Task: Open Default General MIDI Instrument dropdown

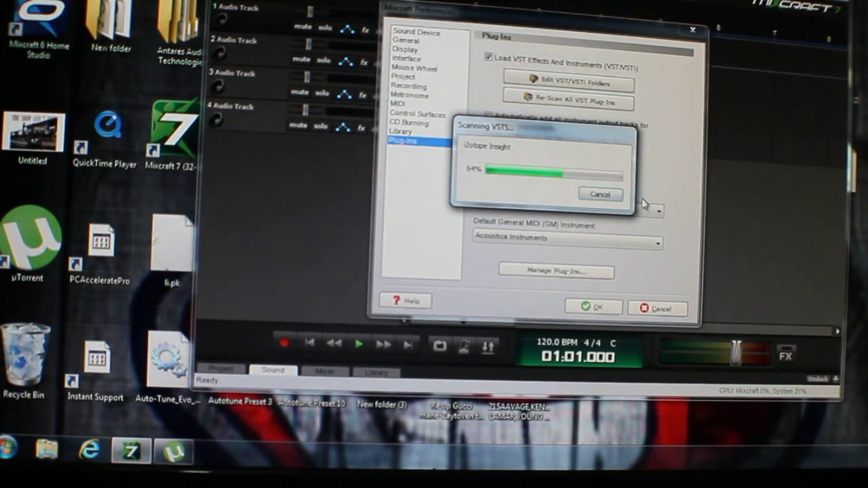Action: point(568,239)
